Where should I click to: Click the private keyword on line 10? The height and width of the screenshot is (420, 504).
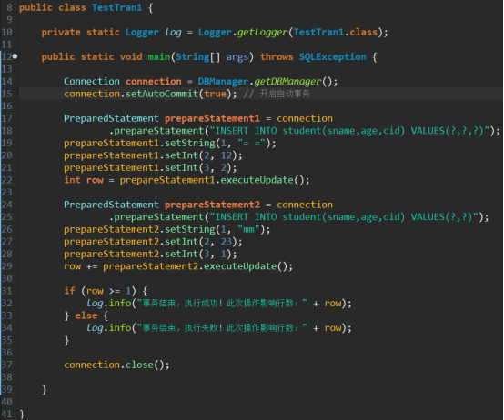61,33
